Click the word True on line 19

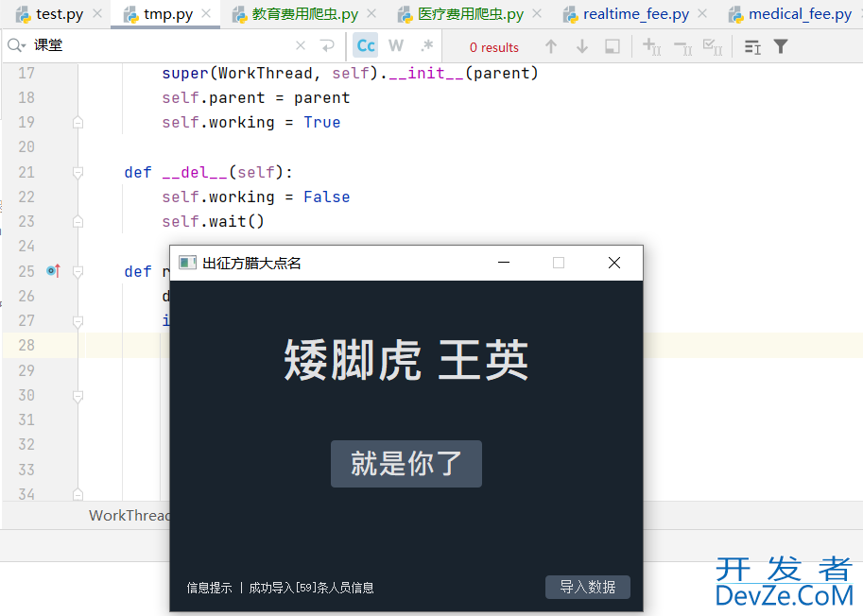(322, 122)
